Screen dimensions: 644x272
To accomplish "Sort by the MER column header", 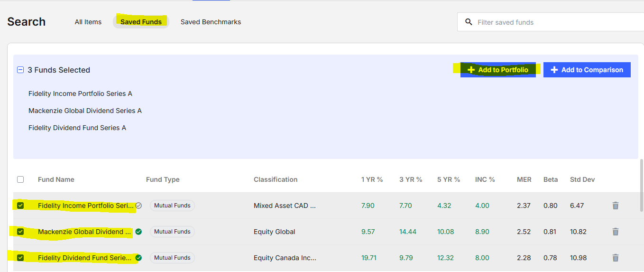I will (524, 179).
